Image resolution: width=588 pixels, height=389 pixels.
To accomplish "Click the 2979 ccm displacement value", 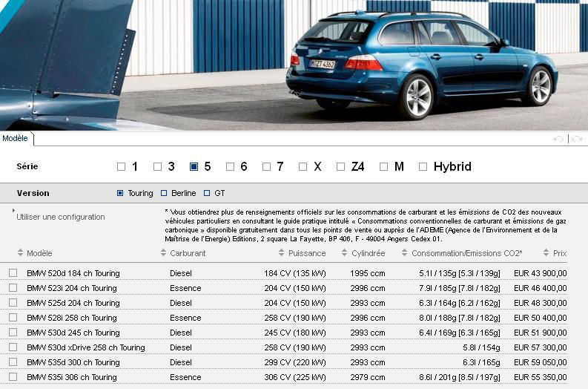I will (x=368, y=377).
